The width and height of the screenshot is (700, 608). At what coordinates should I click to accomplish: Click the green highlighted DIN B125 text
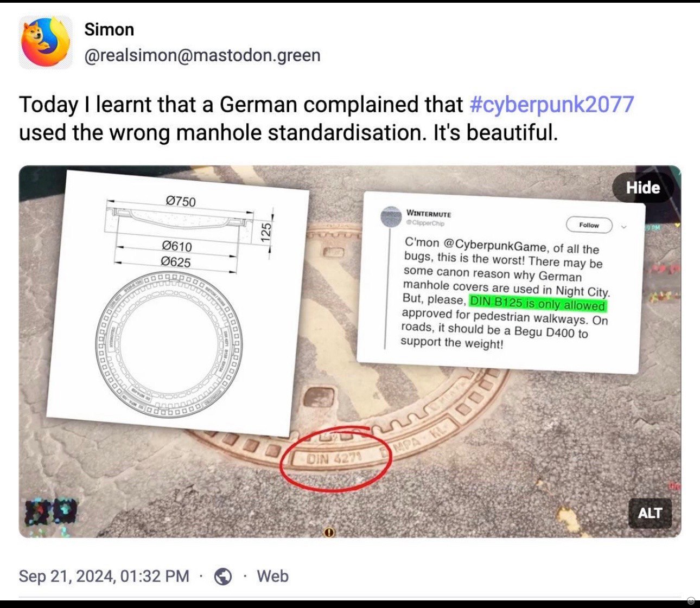(537, 304)
